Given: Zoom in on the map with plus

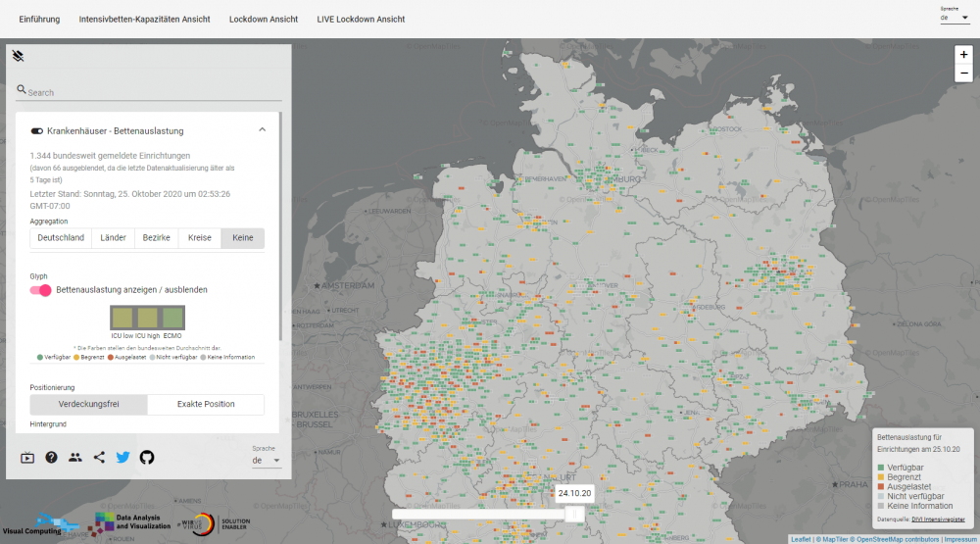Looking at the screenshot, I should (x=964, y=55).
